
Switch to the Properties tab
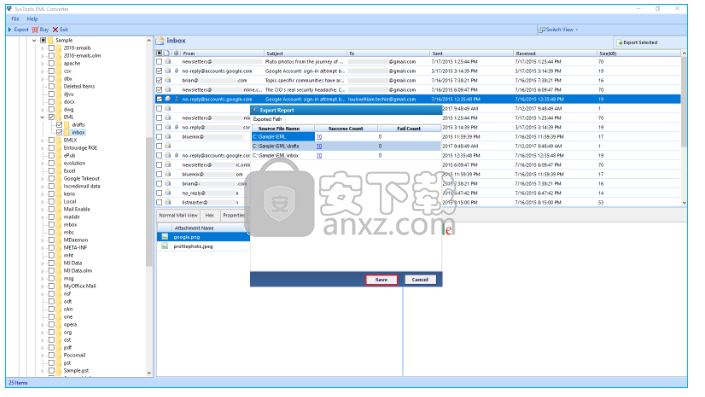coord(234,216)
